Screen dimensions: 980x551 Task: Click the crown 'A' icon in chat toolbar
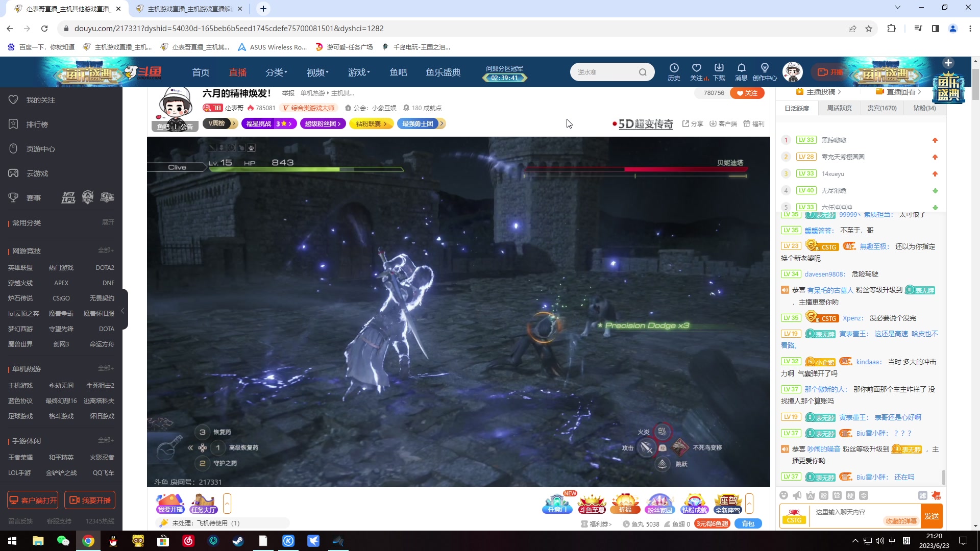pos(811,495)
